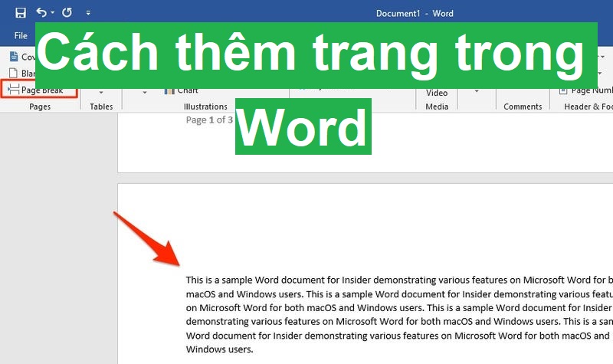Click the Redo/Repeat icon
This screenshot has height=364, width=613.
tap(67, 13)
